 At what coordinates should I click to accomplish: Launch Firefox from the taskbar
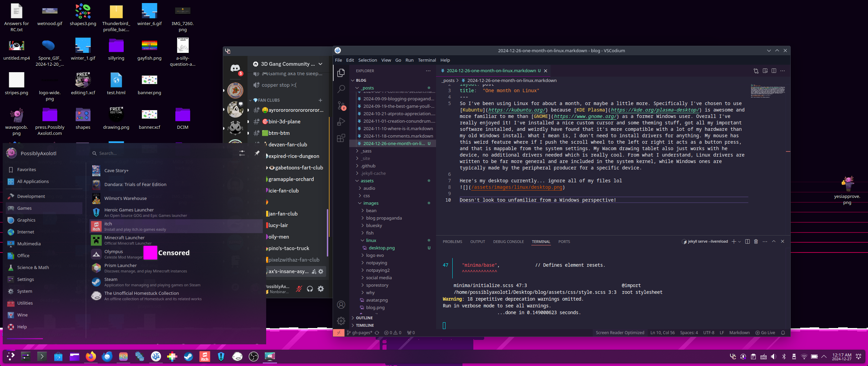(91, 357)
